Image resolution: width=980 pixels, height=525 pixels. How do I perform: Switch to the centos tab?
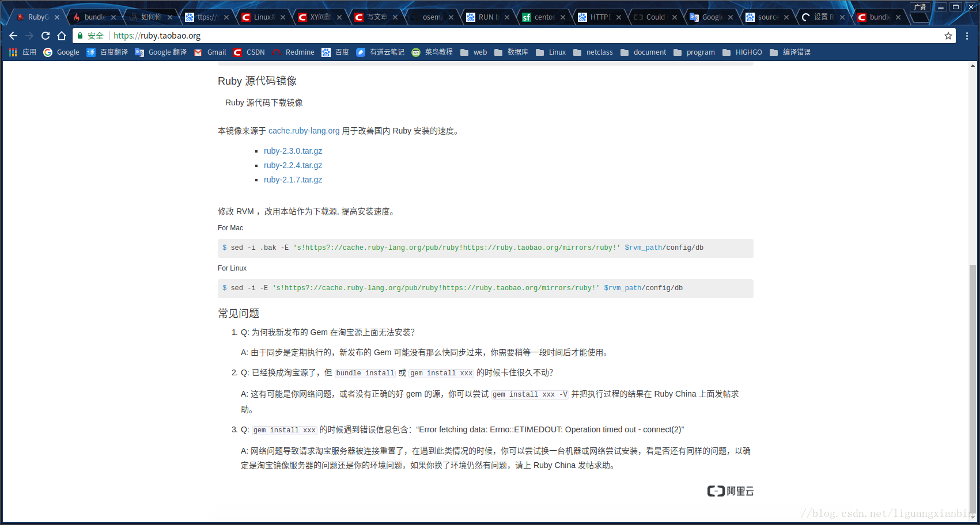point(543,17)
